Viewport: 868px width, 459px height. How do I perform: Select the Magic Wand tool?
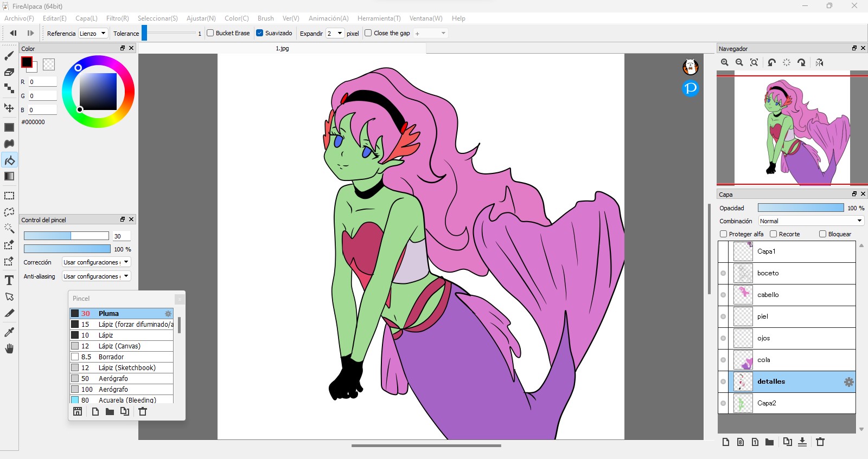pos(9,228)
